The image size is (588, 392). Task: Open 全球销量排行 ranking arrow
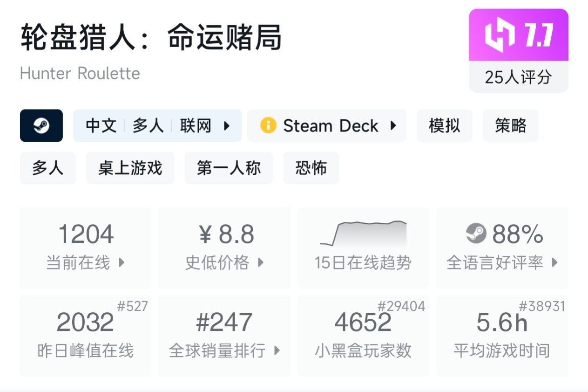click(x=277, y=350)
